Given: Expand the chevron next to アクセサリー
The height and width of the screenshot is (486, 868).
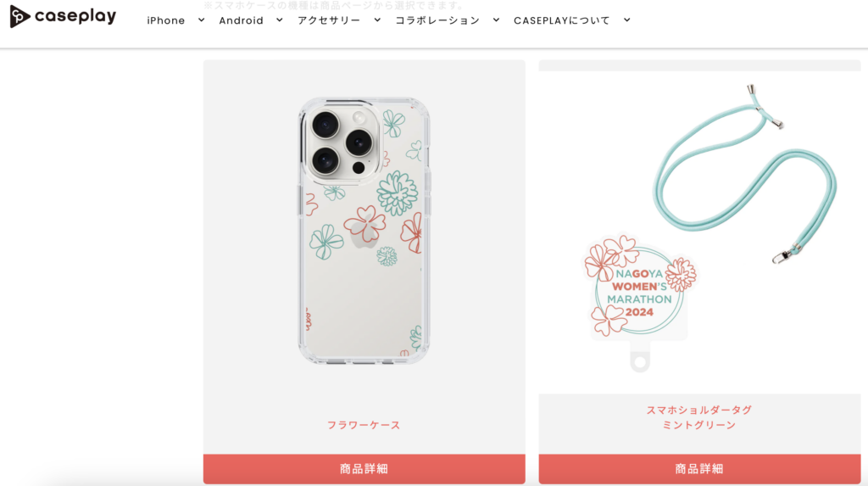Looking at the screenshot, I should 377,20.
